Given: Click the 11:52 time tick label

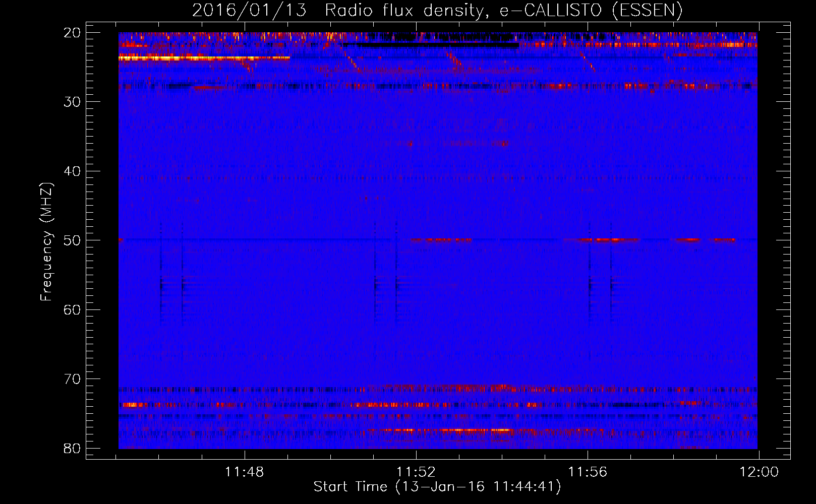Looking at the screenshot, I should tap(416, 472).
